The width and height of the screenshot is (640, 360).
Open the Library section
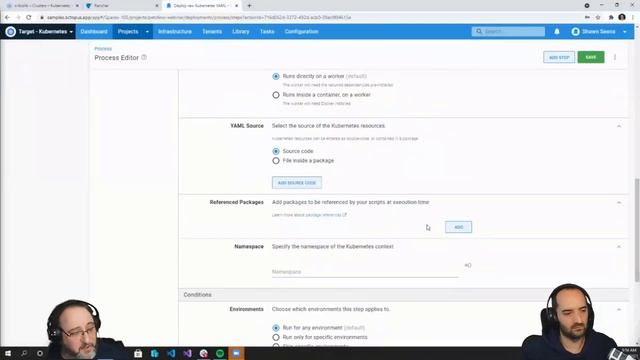241,31
